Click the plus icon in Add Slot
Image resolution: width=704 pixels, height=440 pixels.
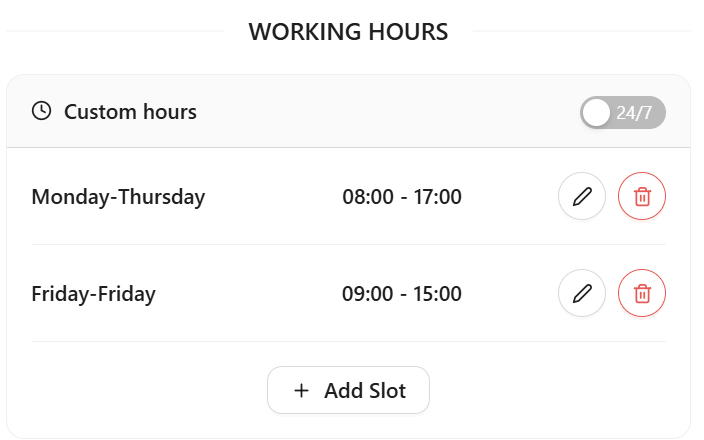click(x=301, y=391)
